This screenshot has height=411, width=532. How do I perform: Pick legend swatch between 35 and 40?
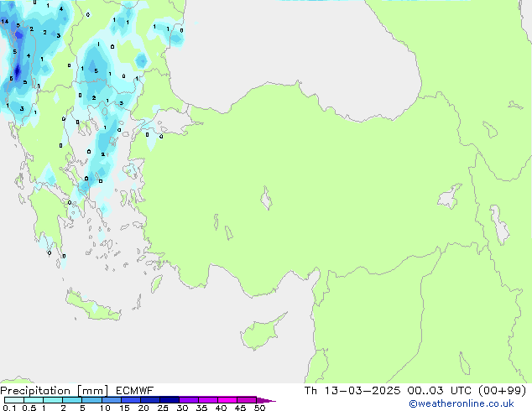pyautogui.click(x=208, y=400)
